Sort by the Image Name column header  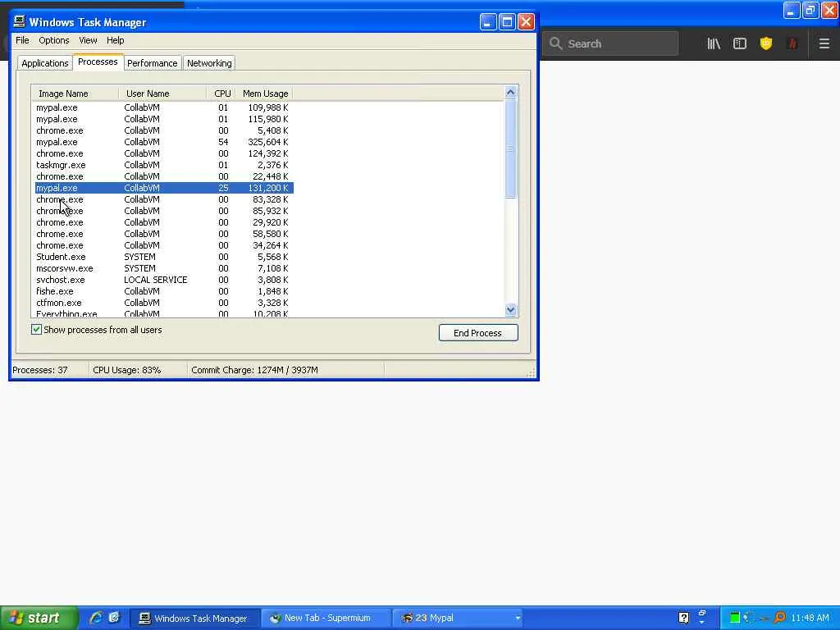[x=75, y=94]
